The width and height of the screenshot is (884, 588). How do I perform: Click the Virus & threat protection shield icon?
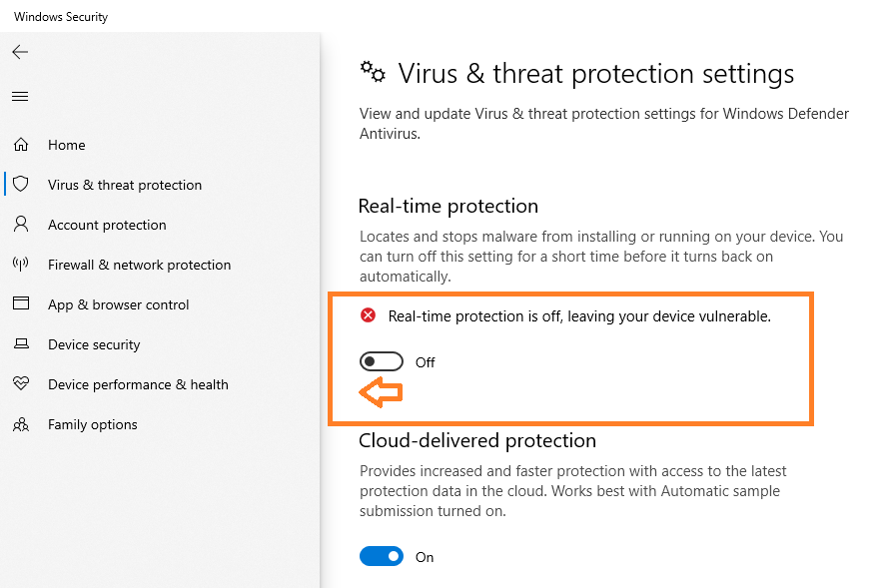click(x=19, y=184)
